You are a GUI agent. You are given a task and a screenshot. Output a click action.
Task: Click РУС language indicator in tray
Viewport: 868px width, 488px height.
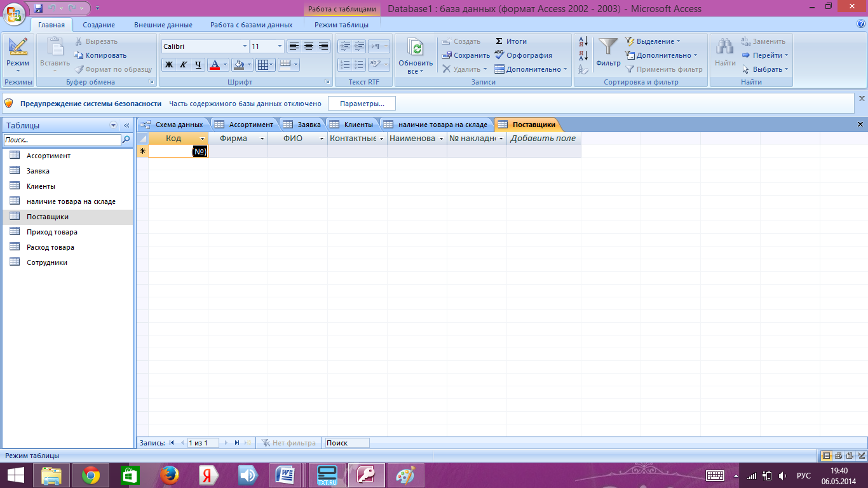(x=804, y=475)
